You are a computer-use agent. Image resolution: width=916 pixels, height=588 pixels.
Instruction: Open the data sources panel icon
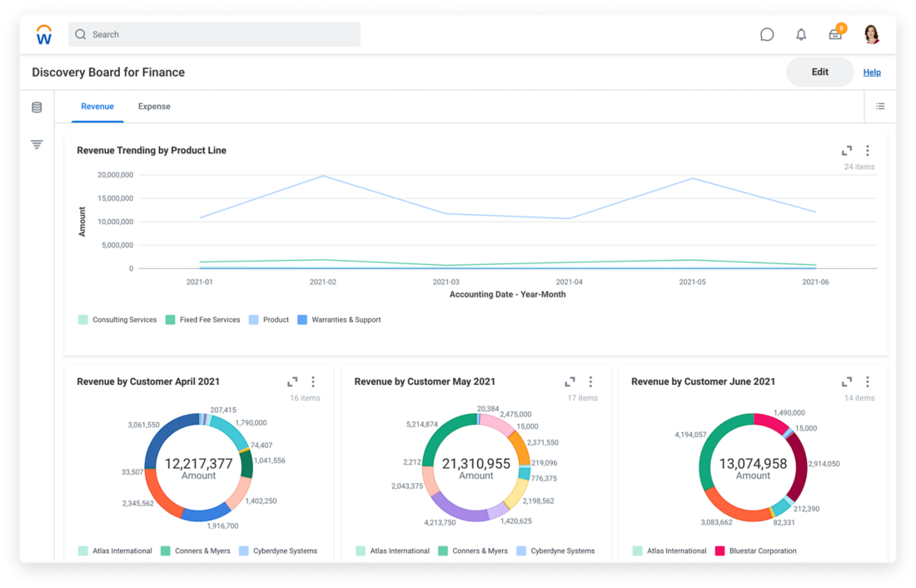tap(35, 107)
